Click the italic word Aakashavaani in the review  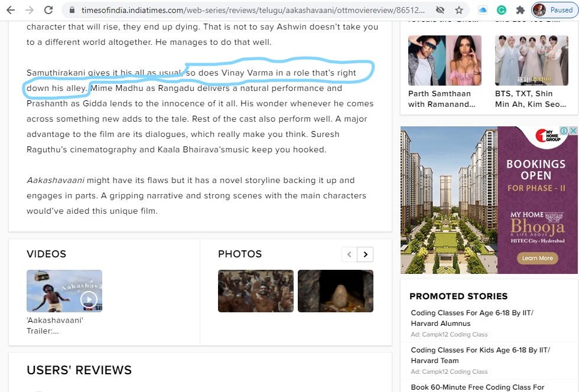click(56, 180)
